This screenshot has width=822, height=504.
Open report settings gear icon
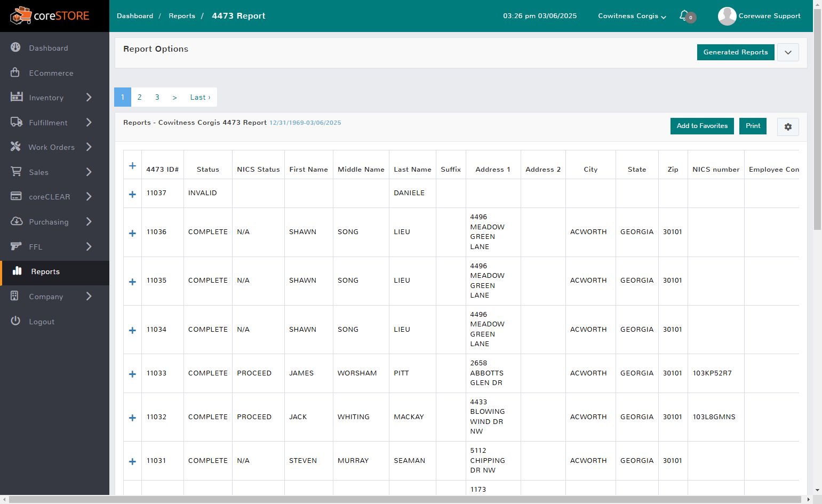788,127
